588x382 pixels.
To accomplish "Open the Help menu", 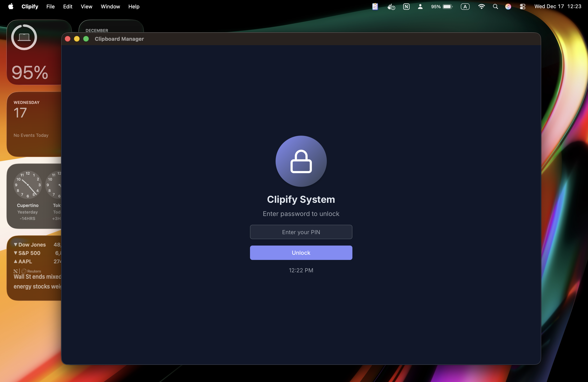I will click(x=134, y=6).
